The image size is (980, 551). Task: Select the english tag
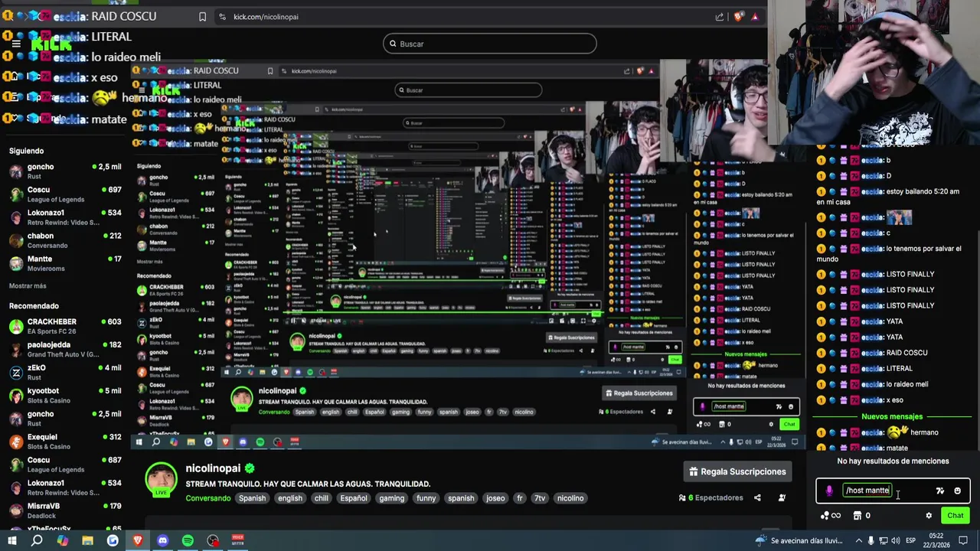click(289, 498)
